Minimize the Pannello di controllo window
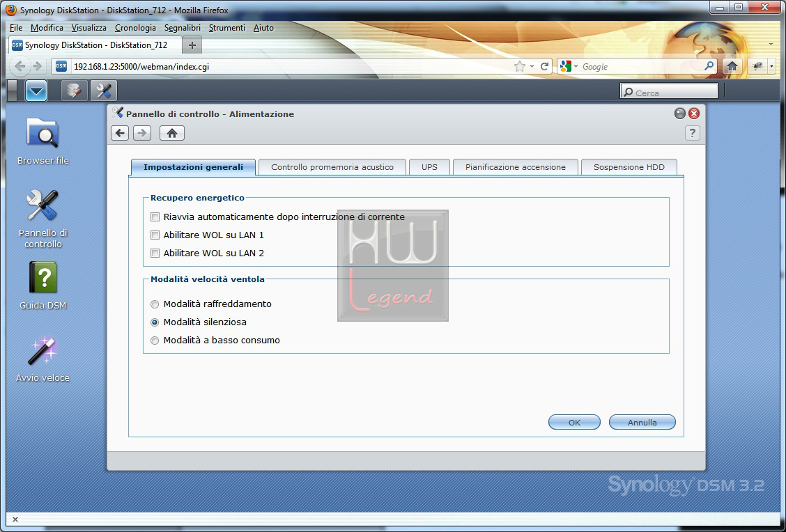 pyautogui.click(x=679, y=114)
